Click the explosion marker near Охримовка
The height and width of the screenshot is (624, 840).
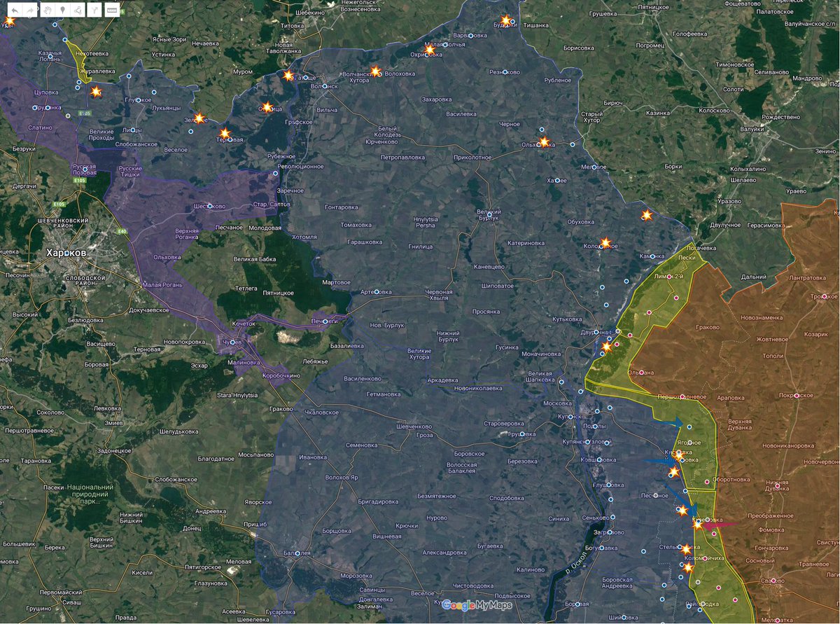(430, 49)
